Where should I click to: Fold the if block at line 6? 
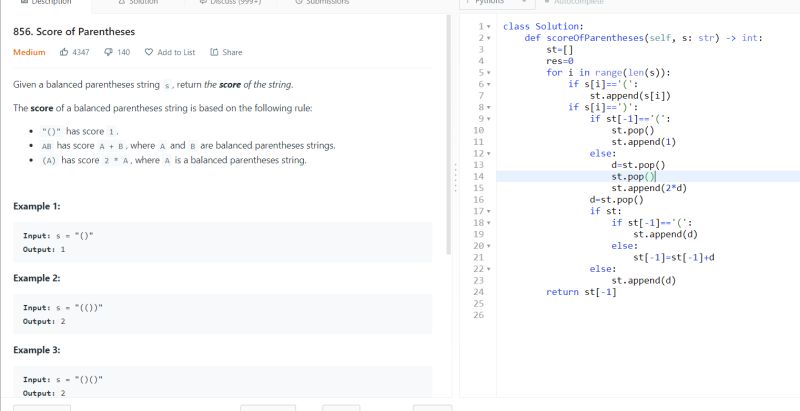point(489,85)
